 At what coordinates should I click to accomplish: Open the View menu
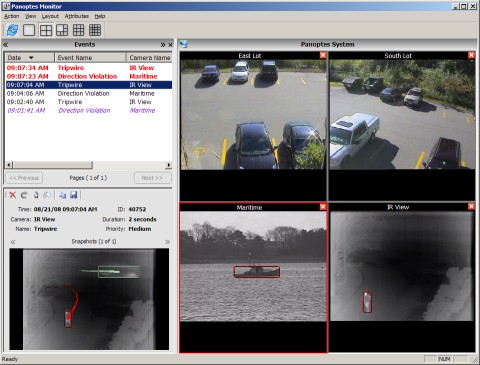(31, 16)
